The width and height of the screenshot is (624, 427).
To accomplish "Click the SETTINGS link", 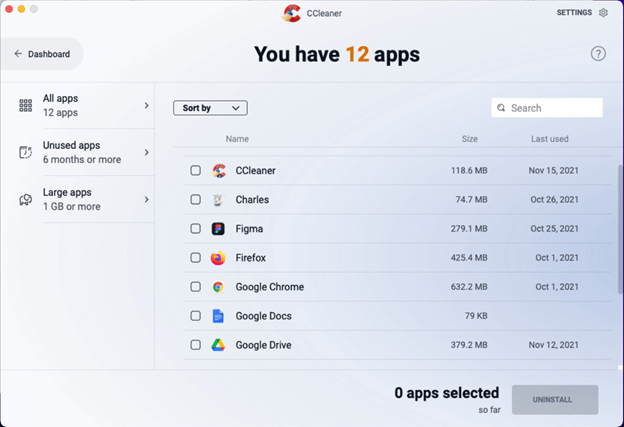I will [x=574, y=13].
